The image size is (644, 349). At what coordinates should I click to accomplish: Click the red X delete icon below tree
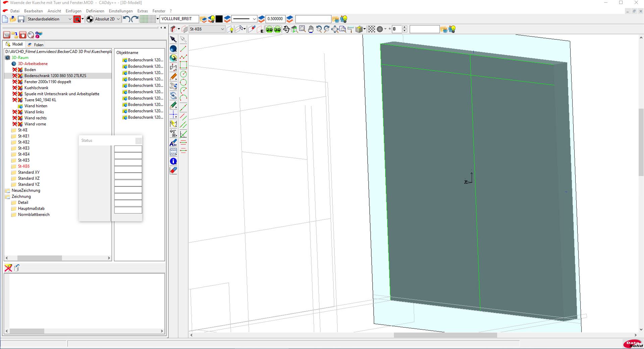pos(8,268)
